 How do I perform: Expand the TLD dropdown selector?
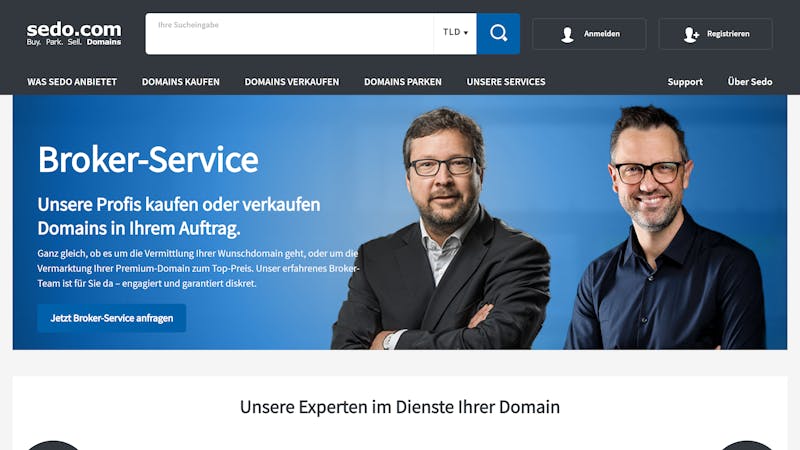[455, 34]
